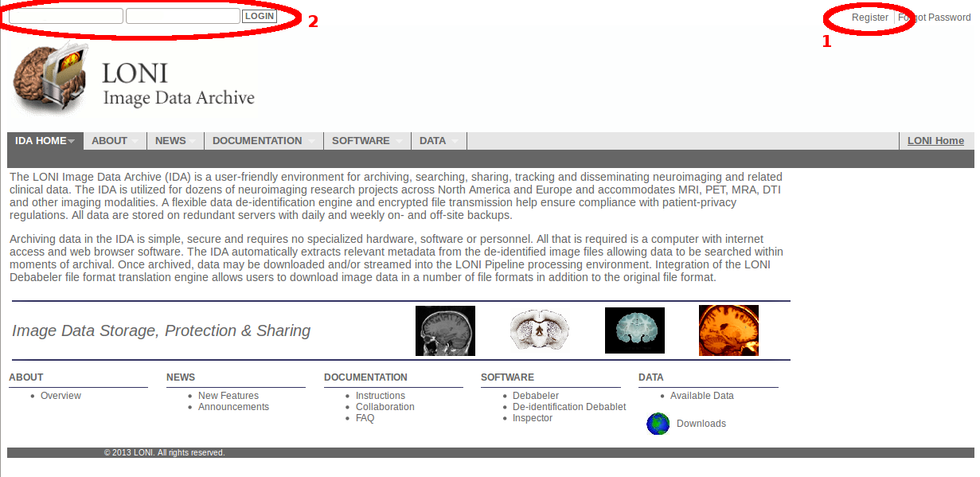The image size is (980, 477).
Task: Click the Register link
Action: [869, 18]
